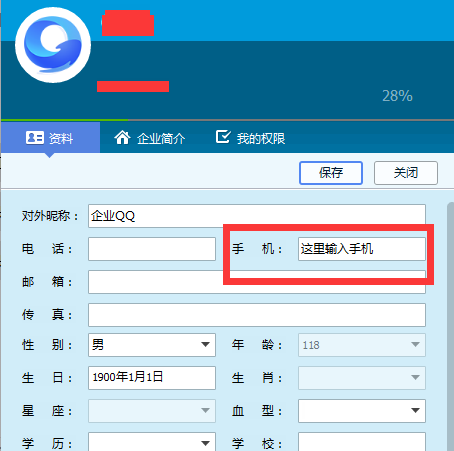Close the profile with 关闭 button
The image size is (454, 451).
(x=406, y=173)
